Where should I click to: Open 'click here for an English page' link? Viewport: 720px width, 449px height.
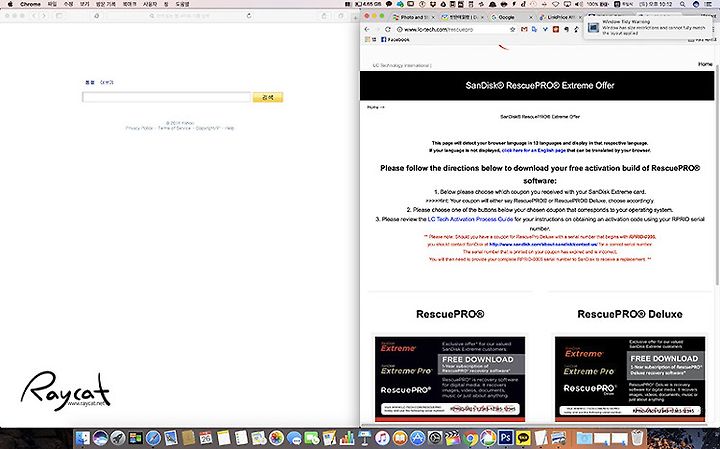534,150
